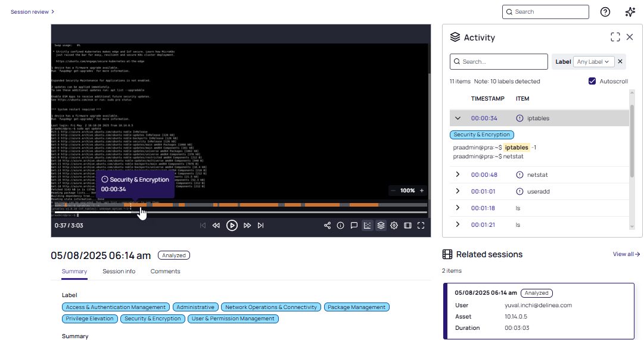Select the Package Management label
Screen dimensions: 644x340
(356, 307)
